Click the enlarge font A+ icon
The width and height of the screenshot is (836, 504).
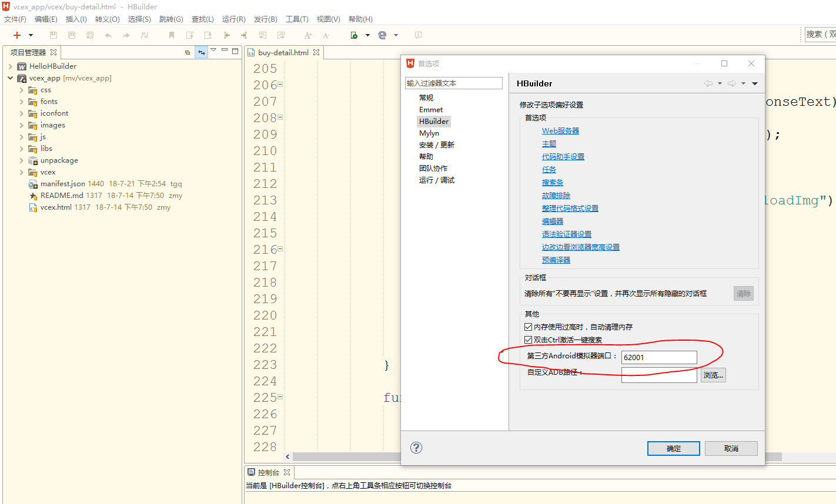(308, 35)
